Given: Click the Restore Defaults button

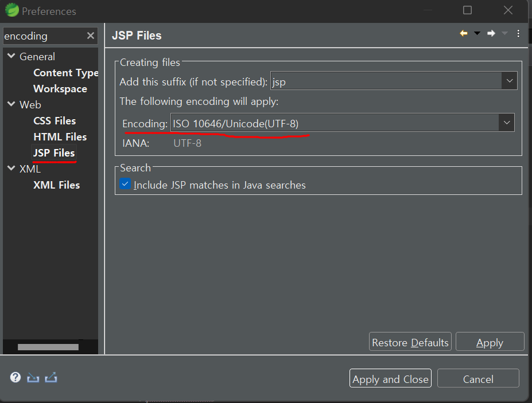Looking at the screenshot, I should [410, 342].
